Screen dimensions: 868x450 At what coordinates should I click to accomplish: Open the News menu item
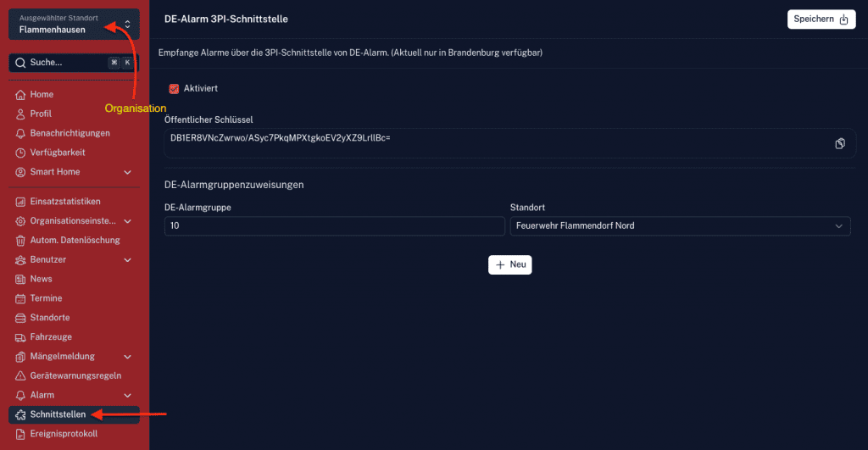(41, 279)
